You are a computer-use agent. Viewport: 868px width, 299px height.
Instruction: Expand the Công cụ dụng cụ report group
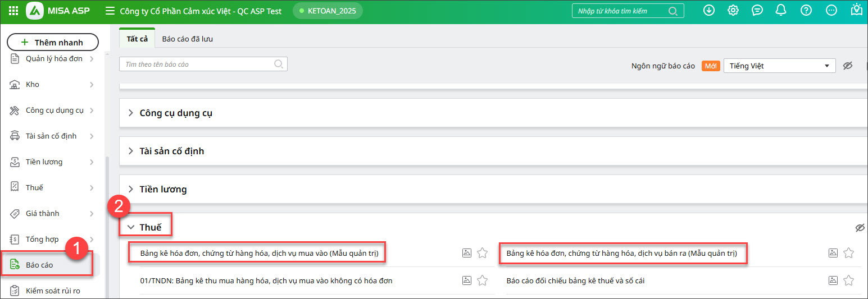click(x=176, y=113)
